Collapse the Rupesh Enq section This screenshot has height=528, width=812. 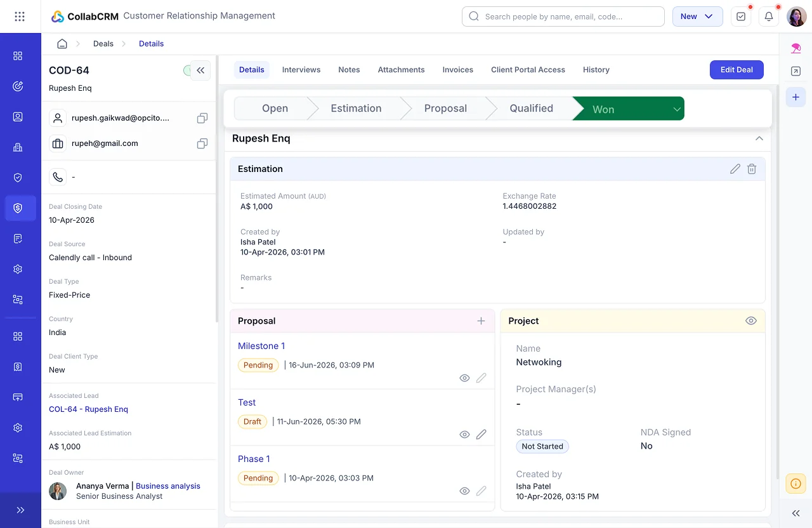point(759,138)
